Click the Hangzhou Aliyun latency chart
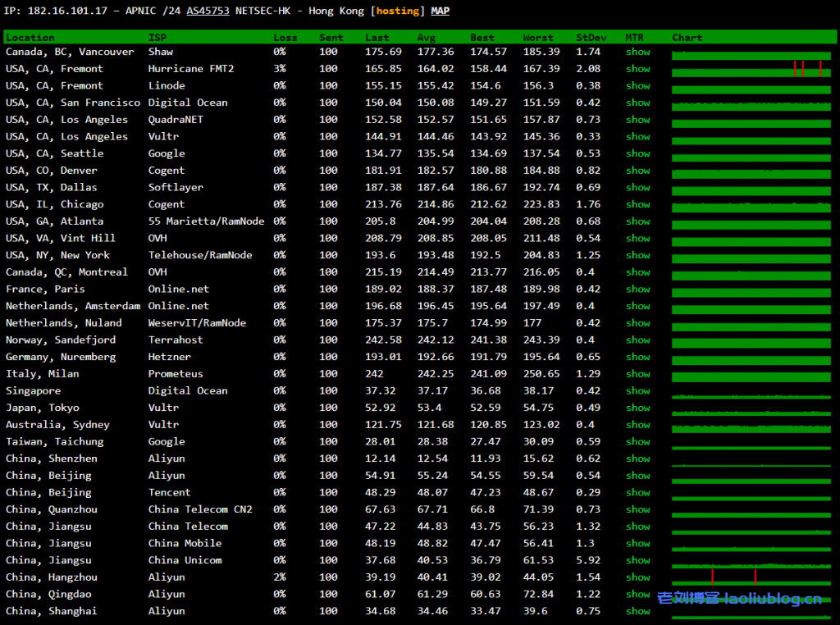The image size is (840, 625). [x=751, y=578]
